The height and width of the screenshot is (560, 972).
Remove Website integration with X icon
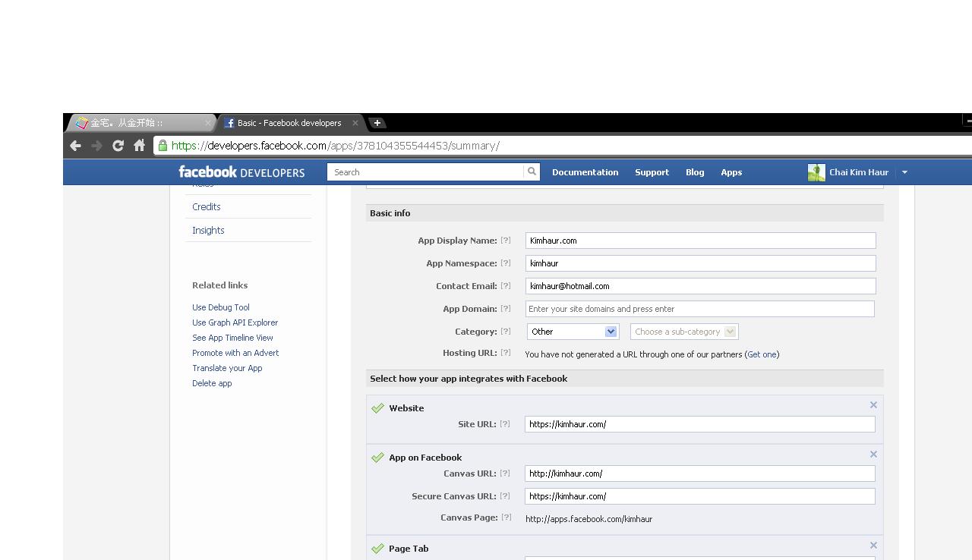click(x=873, y=405)
